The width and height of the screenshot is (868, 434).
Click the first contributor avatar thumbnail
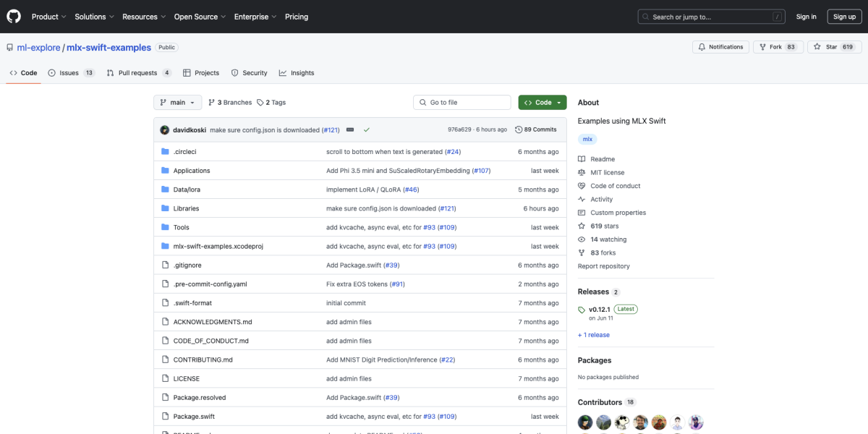[585, 422]
